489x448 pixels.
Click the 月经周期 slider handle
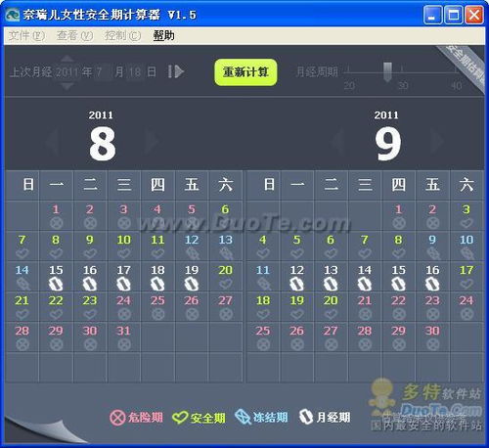click(x=387, y=71)
